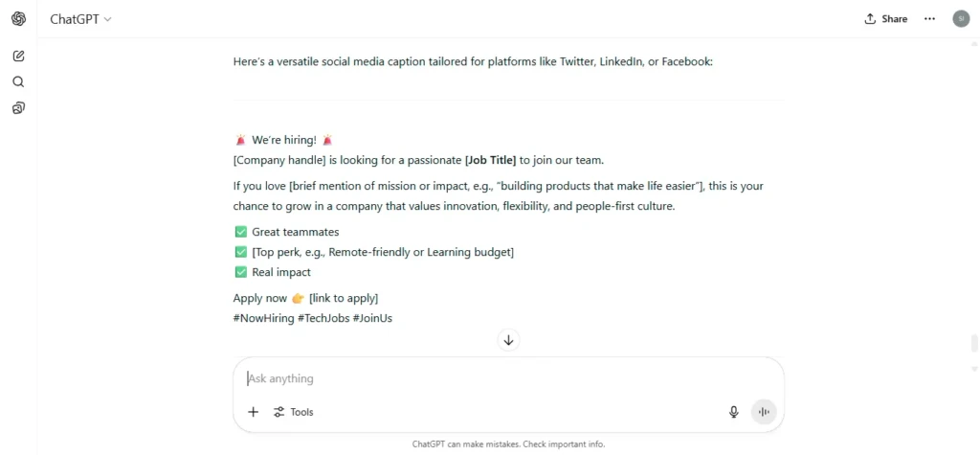Click the green check beside Great teammates
The image size is (980, 455).
240,232
